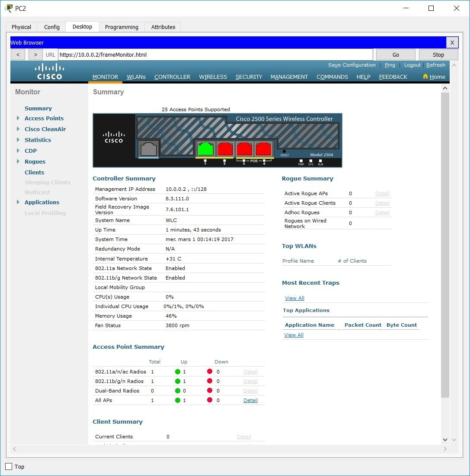Go back with browser back arrow
The image size is (470, 476).
coord(18,55)
